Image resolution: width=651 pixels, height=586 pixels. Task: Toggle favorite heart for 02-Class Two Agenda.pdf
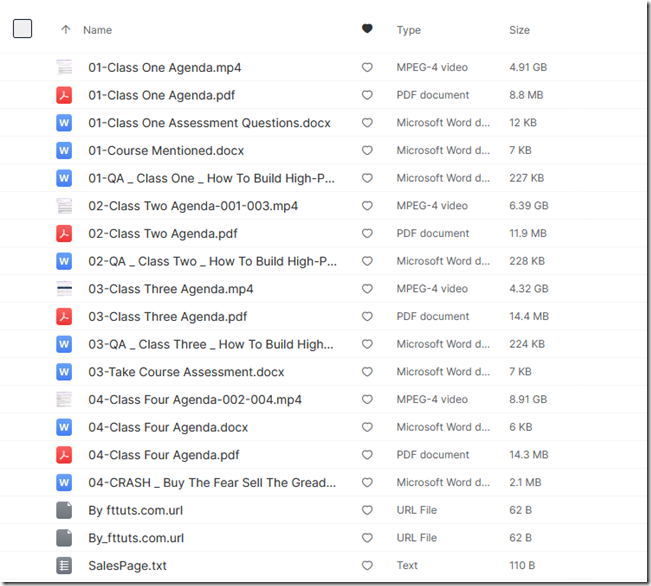click(x=367, y=234)
